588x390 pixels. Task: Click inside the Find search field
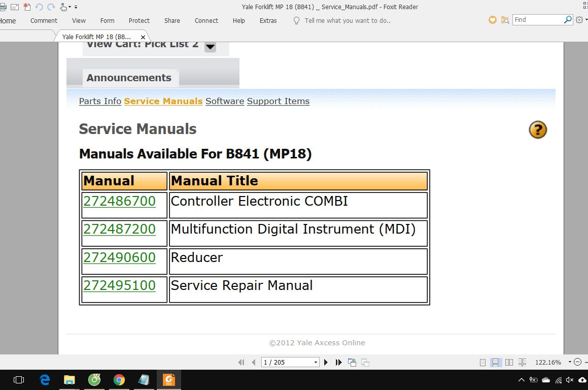[537, 20]
